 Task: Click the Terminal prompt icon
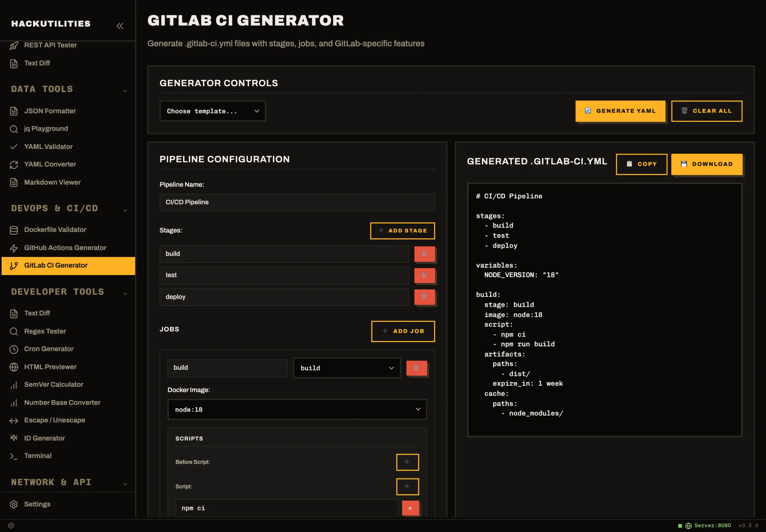[14, 456]
